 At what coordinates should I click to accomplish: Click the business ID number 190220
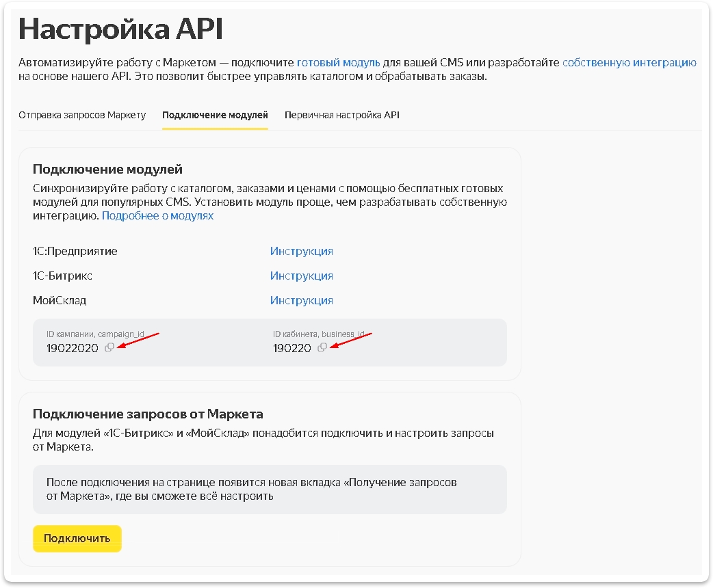292,348
